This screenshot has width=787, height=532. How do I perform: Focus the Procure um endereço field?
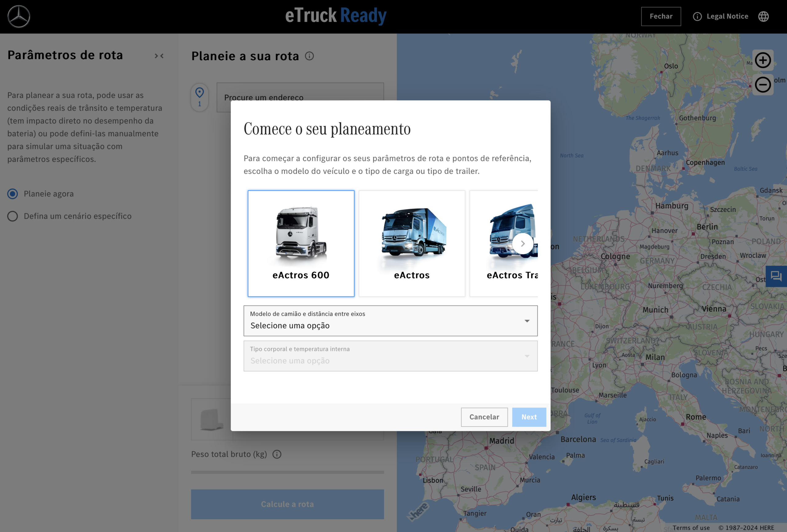click(300, 97)
